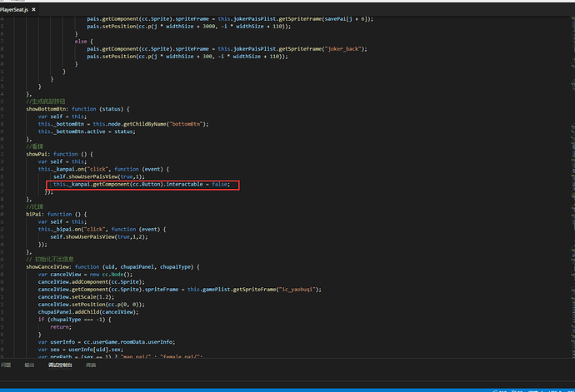Click the var prePath line at the bottom
The width and height of the screenshot is (575, 392).
(x=120, y=356)
